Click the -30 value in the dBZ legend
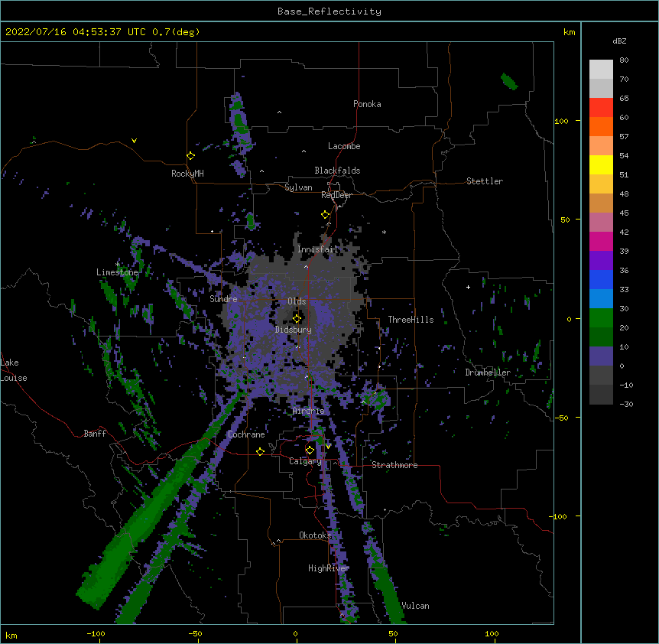 626,405
